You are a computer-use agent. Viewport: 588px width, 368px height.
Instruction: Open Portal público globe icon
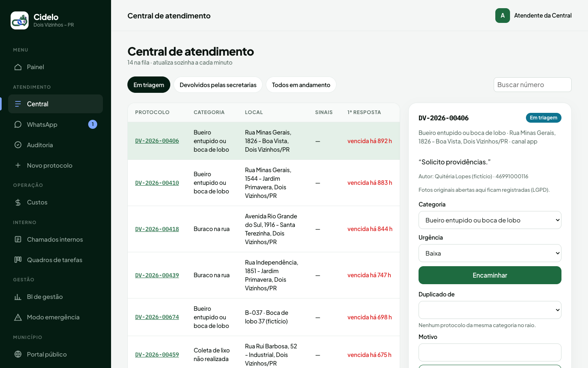(18, 354)
